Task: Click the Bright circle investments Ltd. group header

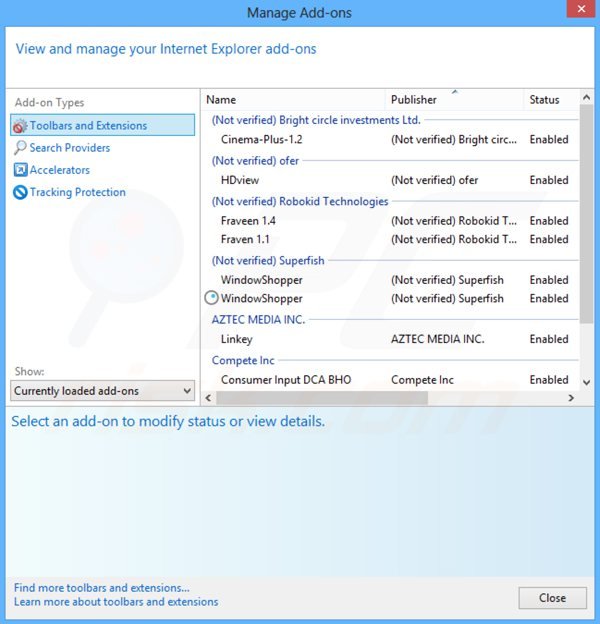Action: (x=316, y=120)
